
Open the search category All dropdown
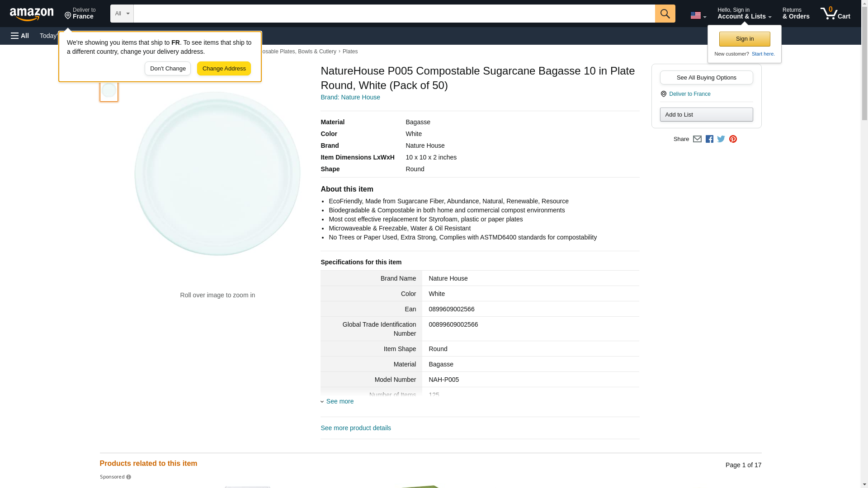[122, 14]
